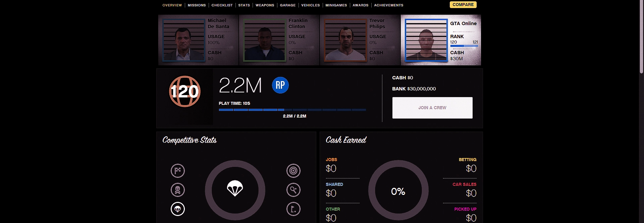The image size is (644, 223).
Task: Switch to the Checklist tab
Action: [222, 5]
